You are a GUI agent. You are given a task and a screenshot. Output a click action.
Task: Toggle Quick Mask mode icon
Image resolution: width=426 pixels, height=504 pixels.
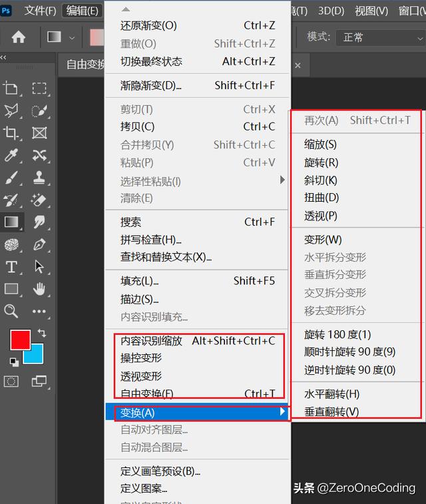[11, 381]
